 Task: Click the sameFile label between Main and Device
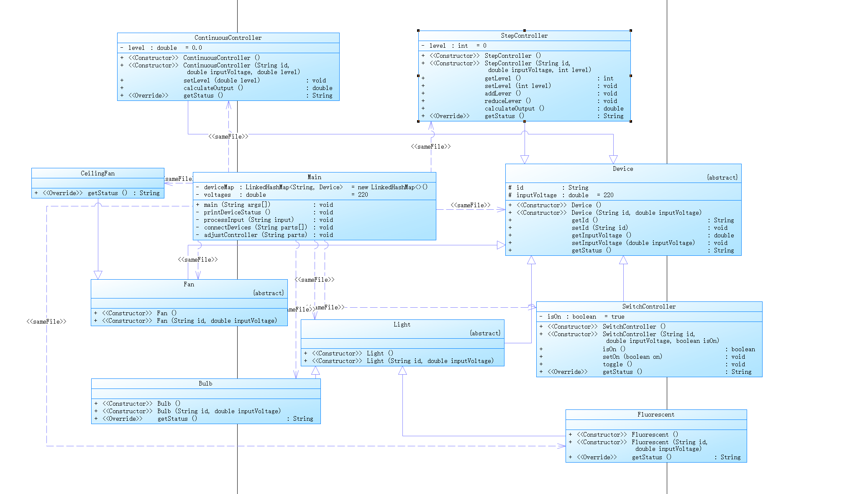tap(470, 205)
